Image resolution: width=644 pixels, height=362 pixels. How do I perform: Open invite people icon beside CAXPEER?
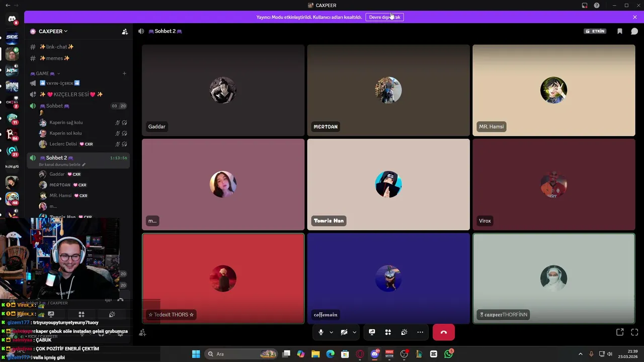[x=125, y=31]
